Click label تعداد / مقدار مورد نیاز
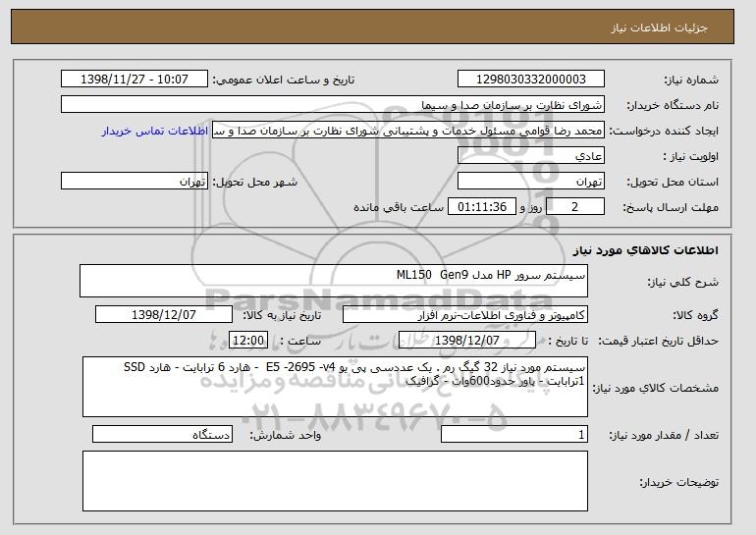756x535 pixels. [664, 435]
